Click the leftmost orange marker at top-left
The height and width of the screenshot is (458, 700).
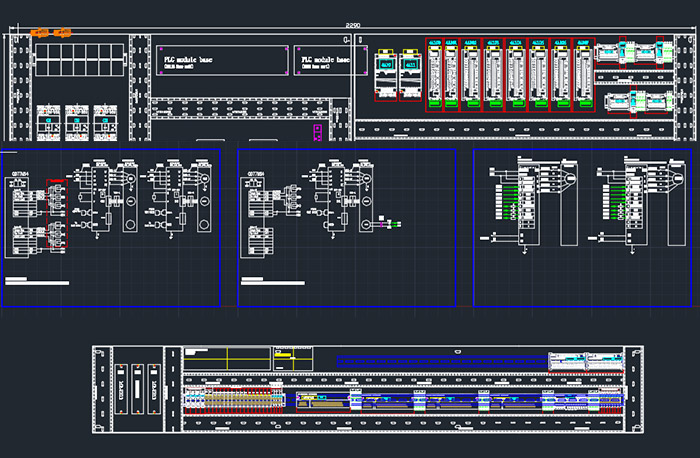pos(40,33)
